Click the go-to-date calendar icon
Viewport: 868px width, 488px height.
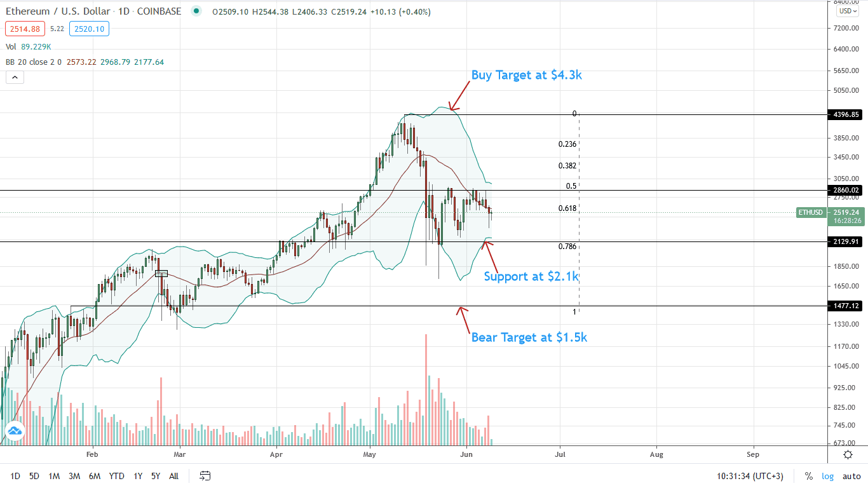click(x=205, y=476)
